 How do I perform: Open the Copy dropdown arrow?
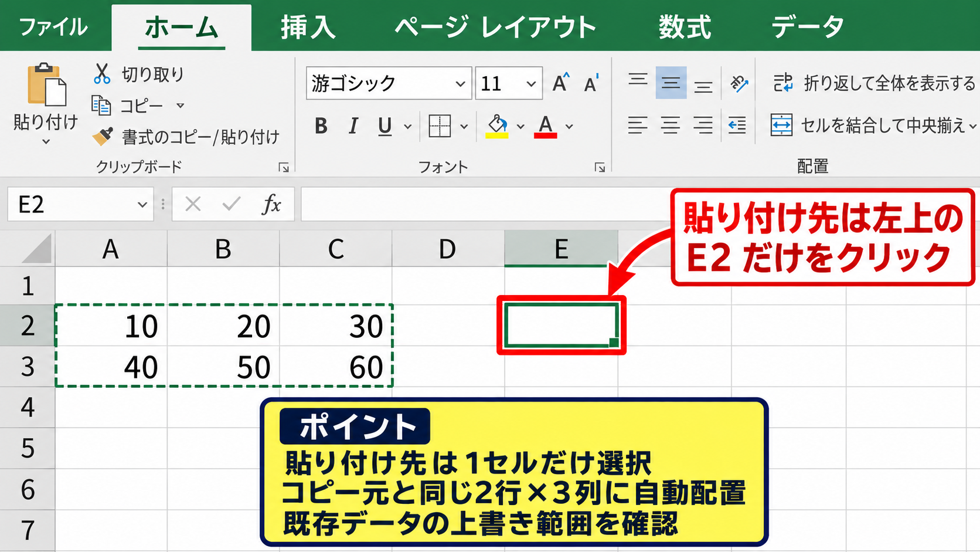[x=180, y=106]
